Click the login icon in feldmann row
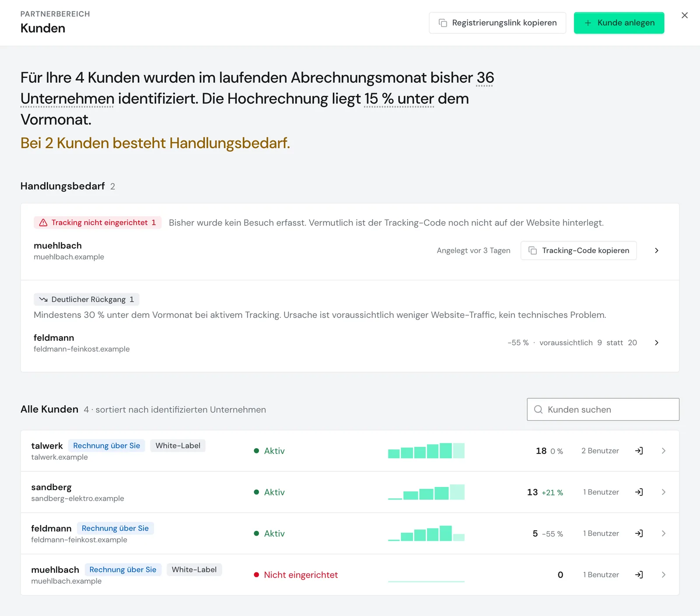Screen dimensions: 700x616 coord(639,533)
